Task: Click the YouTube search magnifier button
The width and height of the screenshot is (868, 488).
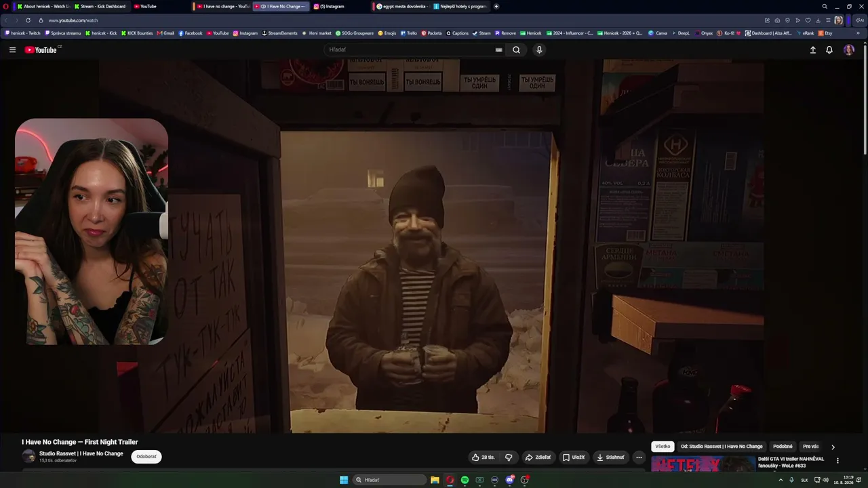Action: [x=516, y=49]
